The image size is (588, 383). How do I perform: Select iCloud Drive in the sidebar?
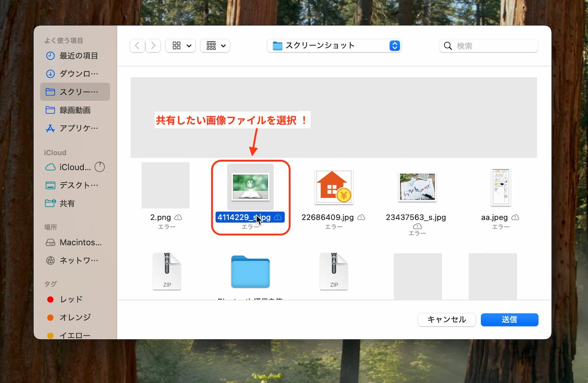(69, 167)
